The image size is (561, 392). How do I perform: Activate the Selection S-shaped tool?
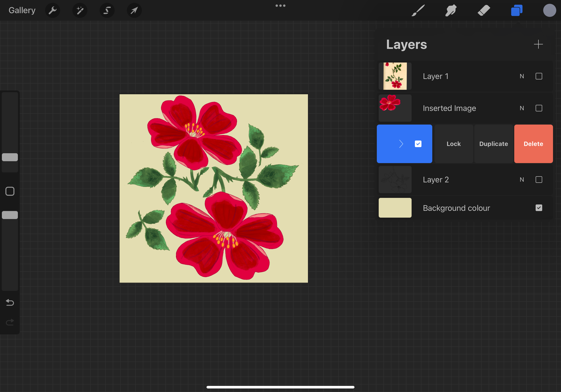coord(107,11)
